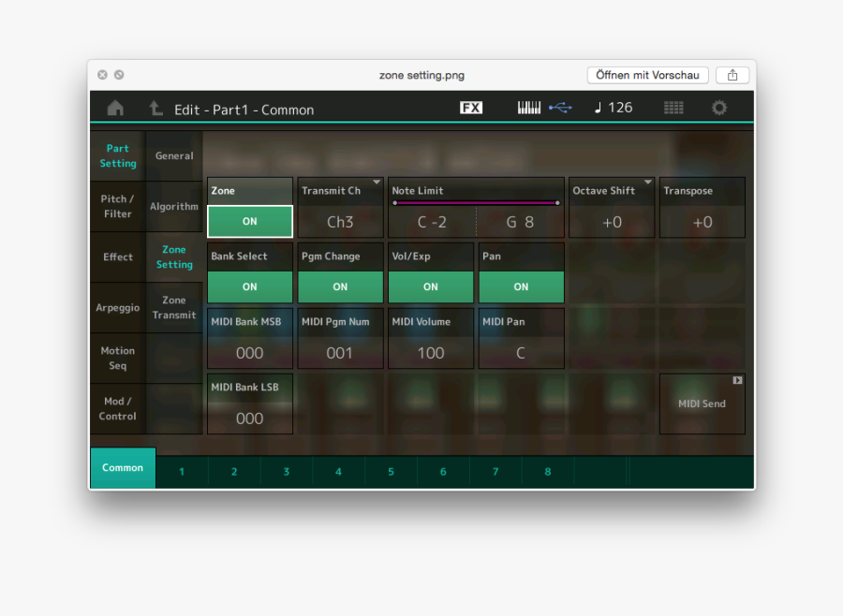Select the Zone Transmit tab
This screenshot has width=843, height=616.
[174, 308]
